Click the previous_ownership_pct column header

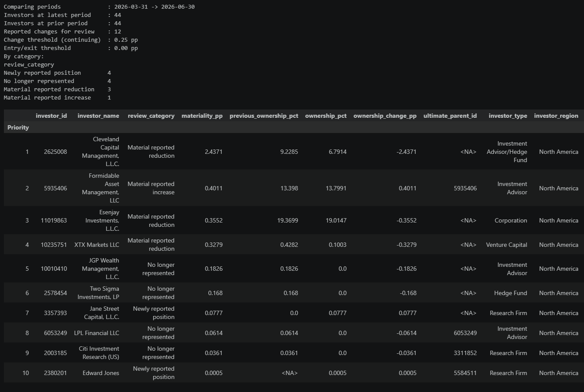(264, 116)
